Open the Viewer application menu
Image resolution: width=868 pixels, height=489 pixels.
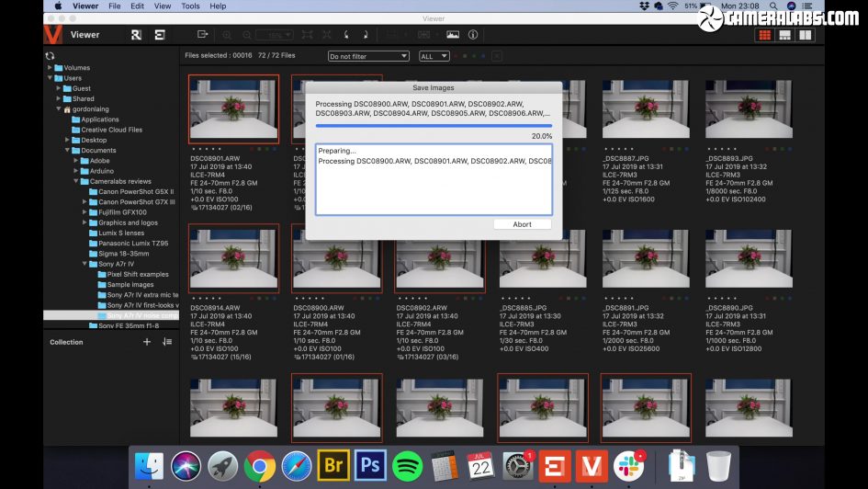pyautogui.click(x=85, y=6)
